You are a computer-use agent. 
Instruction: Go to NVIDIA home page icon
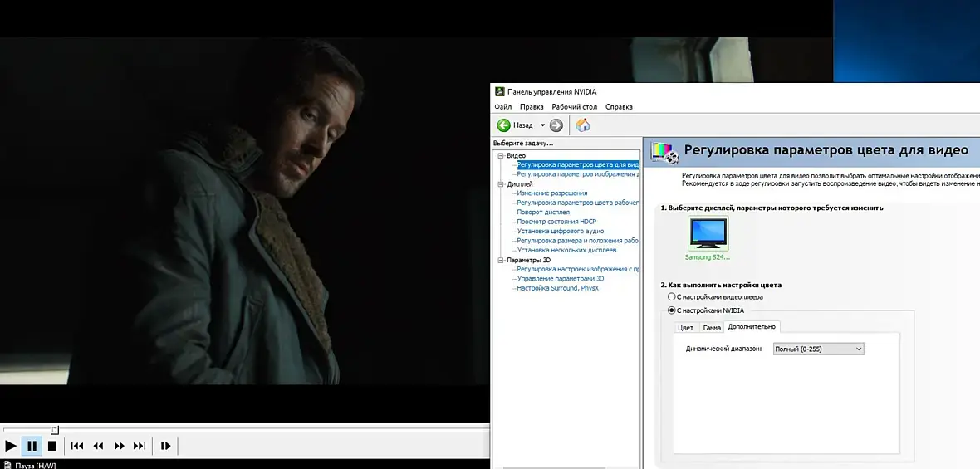[x=582, y=125]
